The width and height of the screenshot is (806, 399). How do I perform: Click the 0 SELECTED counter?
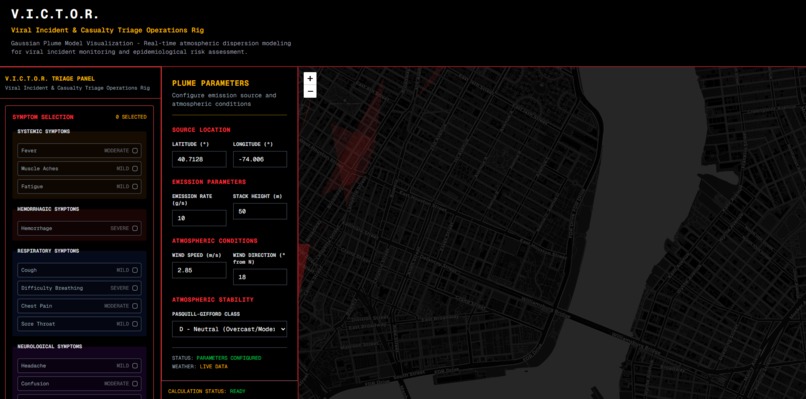pyautogui.click(x=131, y=117)
